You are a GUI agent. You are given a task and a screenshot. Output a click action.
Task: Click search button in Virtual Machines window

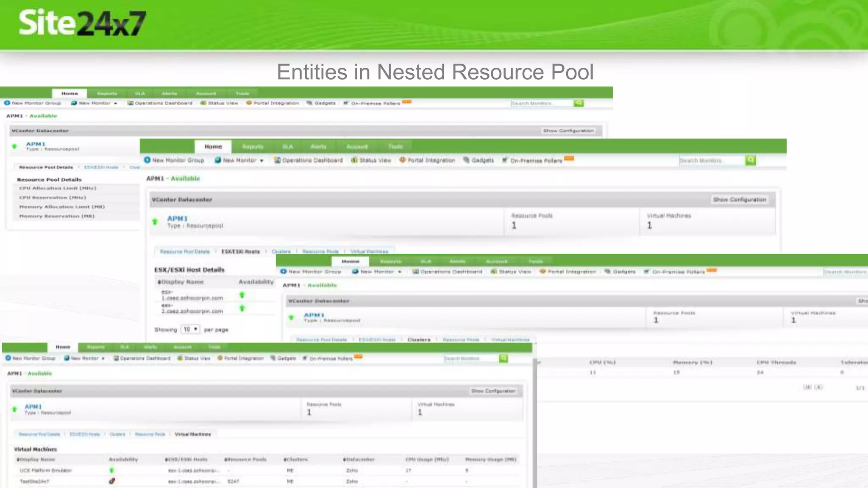[x=504, y=358]
